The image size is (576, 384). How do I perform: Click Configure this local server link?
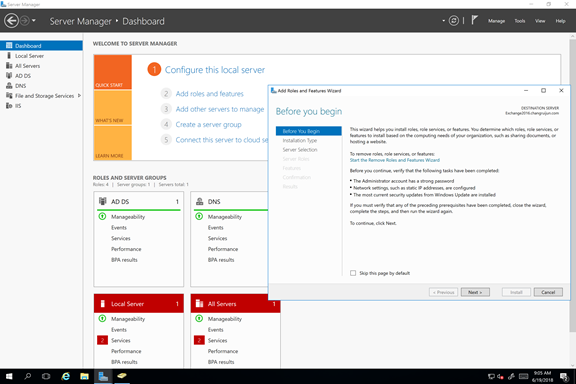point(215,70)
